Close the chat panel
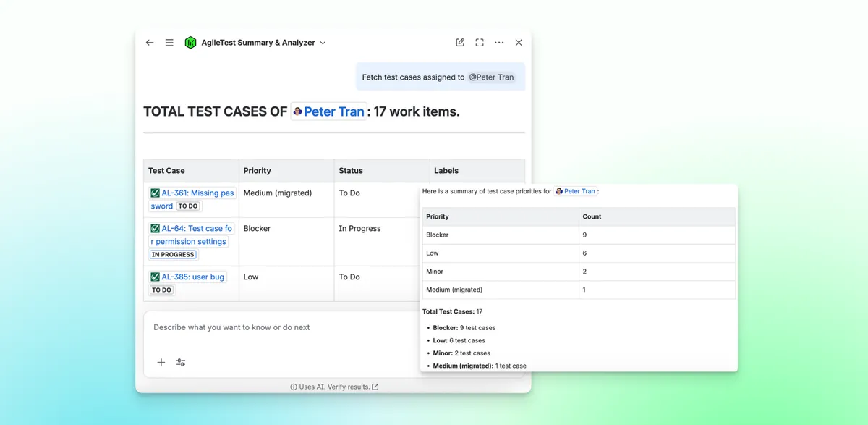Image resolution: width=868 pixels, height=425 pixels. [519, 43]
